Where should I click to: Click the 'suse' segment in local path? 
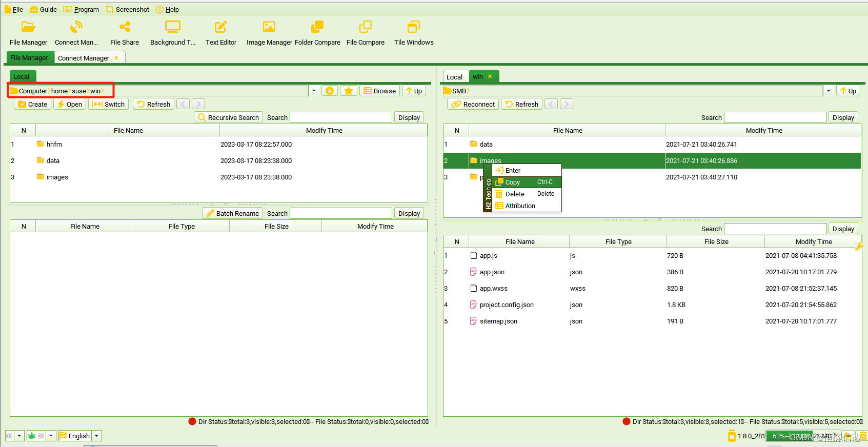tap(79, 91)
